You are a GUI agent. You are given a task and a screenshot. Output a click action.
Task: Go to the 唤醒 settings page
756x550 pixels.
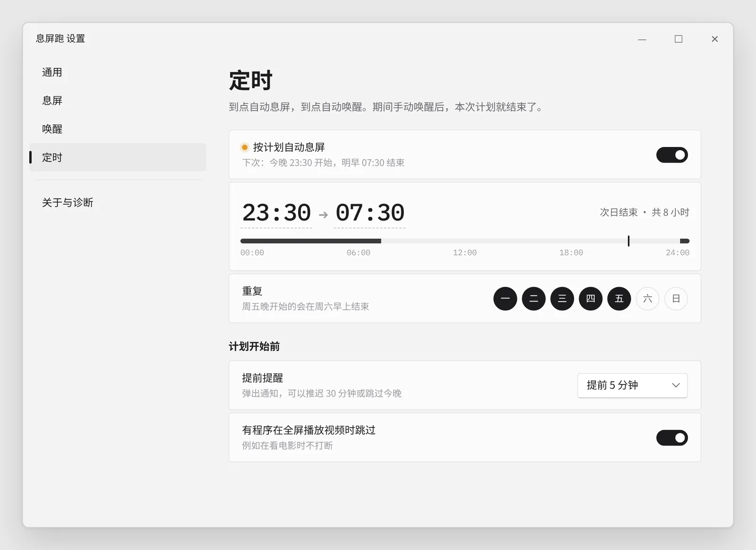click(118, 129)
